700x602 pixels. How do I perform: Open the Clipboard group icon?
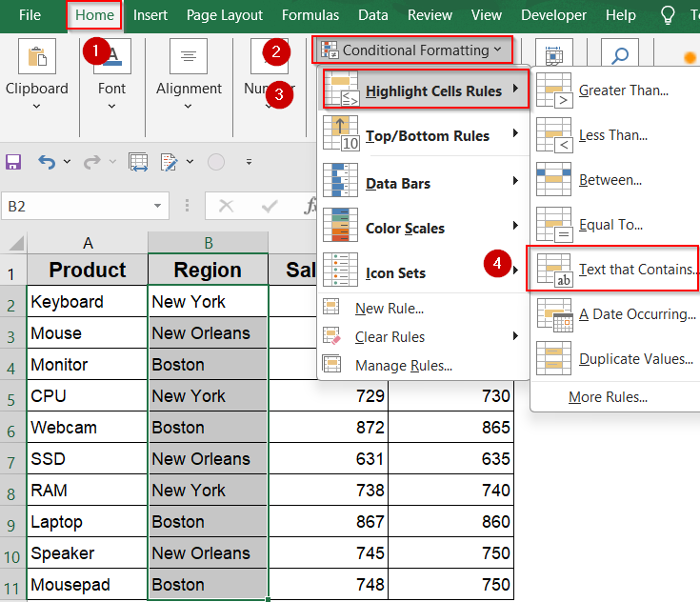pyautogui.click(x=37, y=56)
